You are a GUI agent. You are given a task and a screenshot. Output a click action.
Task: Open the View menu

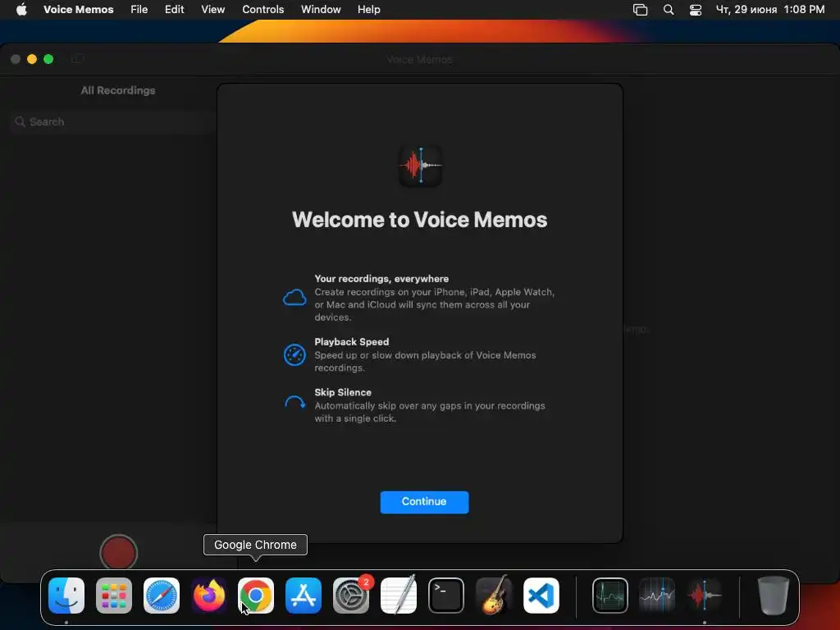[212, 10]
